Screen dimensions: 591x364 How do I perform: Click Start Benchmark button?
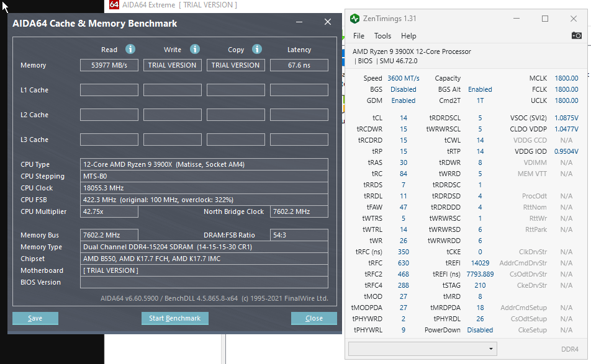click(175, 318)
